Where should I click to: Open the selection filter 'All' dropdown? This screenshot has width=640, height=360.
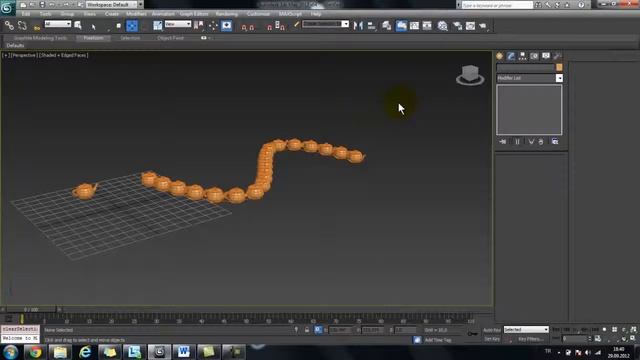58,24
